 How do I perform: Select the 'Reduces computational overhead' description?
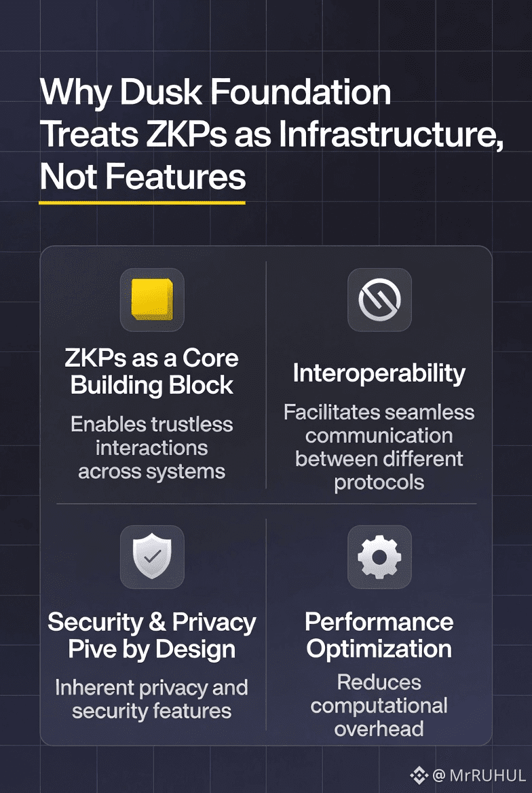379,705
